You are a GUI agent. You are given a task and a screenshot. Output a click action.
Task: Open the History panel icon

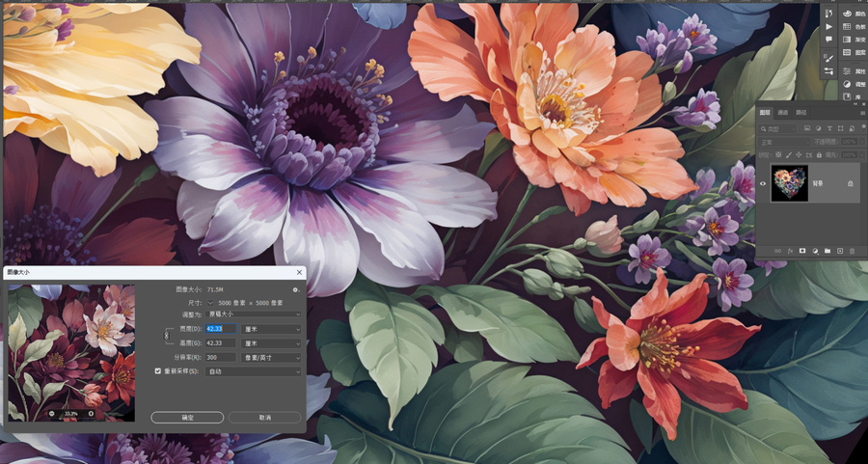[x=828, y=14]
